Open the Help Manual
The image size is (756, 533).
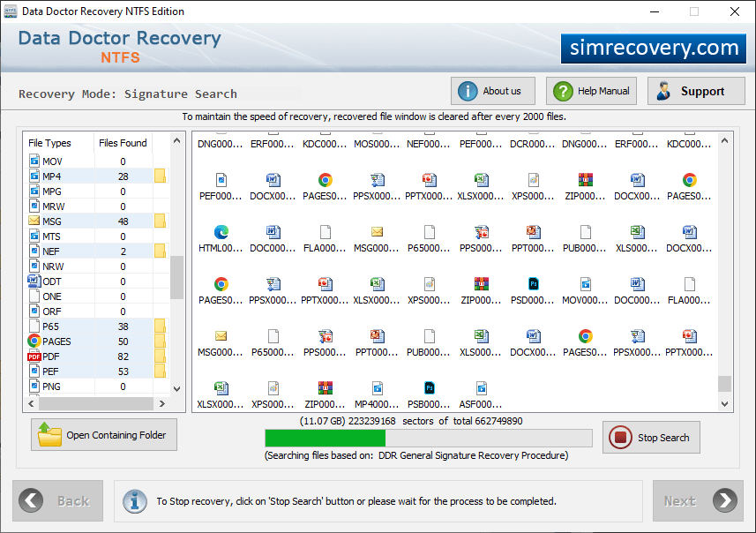point(591,91)
